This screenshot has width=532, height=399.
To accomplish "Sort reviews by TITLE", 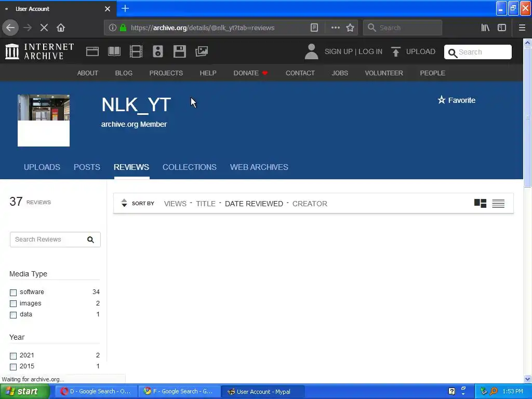I will [x=206, y=204].
